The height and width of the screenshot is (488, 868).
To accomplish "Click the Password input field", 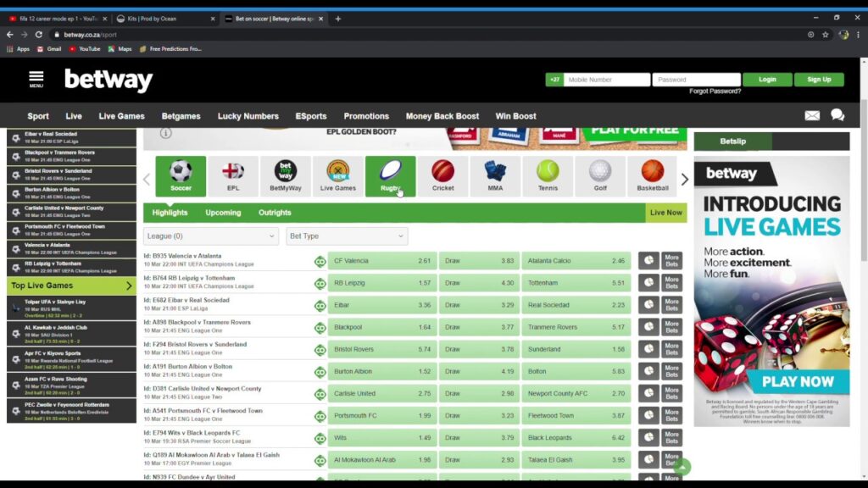I will pos(697,80).
